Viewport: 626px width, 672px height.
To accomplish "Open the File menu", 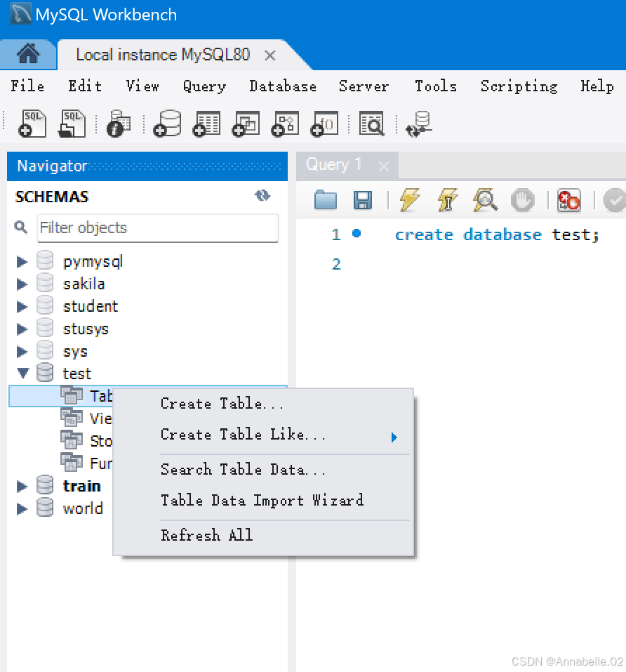I will tap(27, 86).
